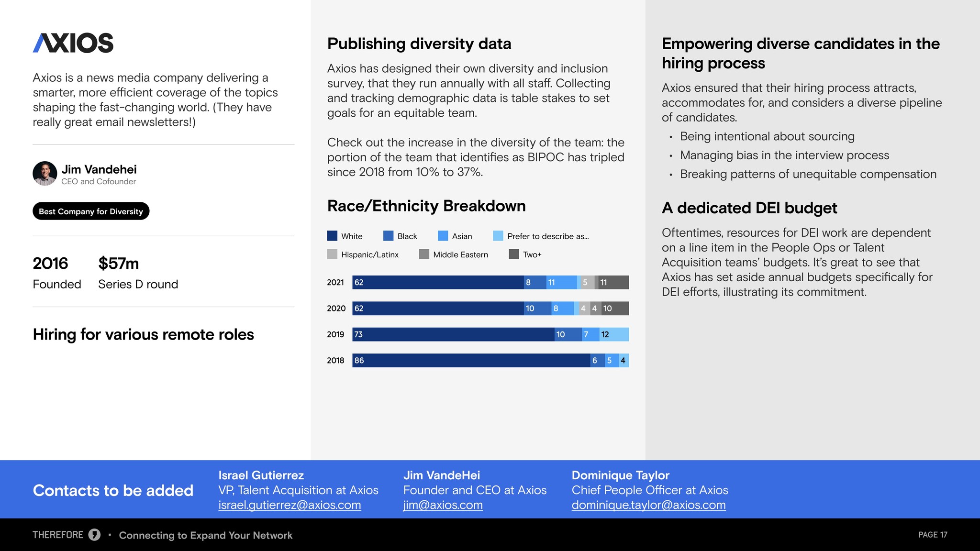
Task: Select the 73 White segment in 2019 bar
Action: [453, 334]
